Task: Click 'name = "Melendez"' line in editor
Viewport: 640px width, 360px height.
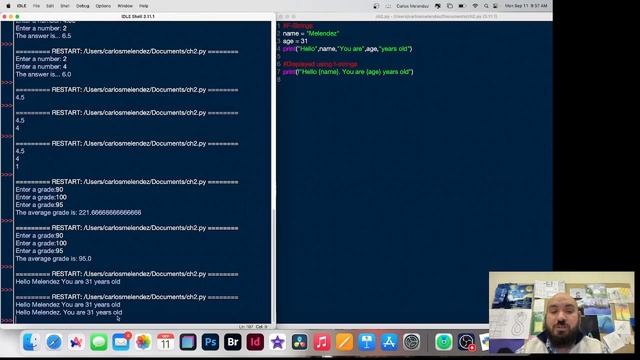Action: [311, 33]
